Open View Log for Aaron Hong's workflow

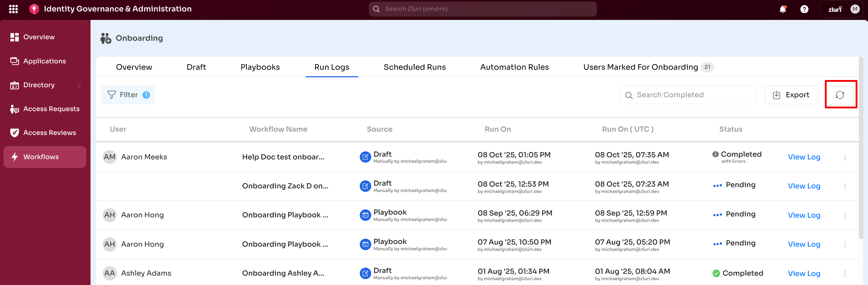[804, 215]
